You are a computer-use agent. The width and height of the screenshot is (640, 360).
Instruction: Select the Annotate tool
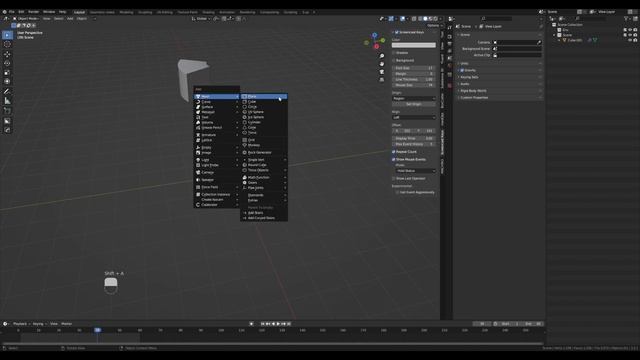[x=7, y=91]
